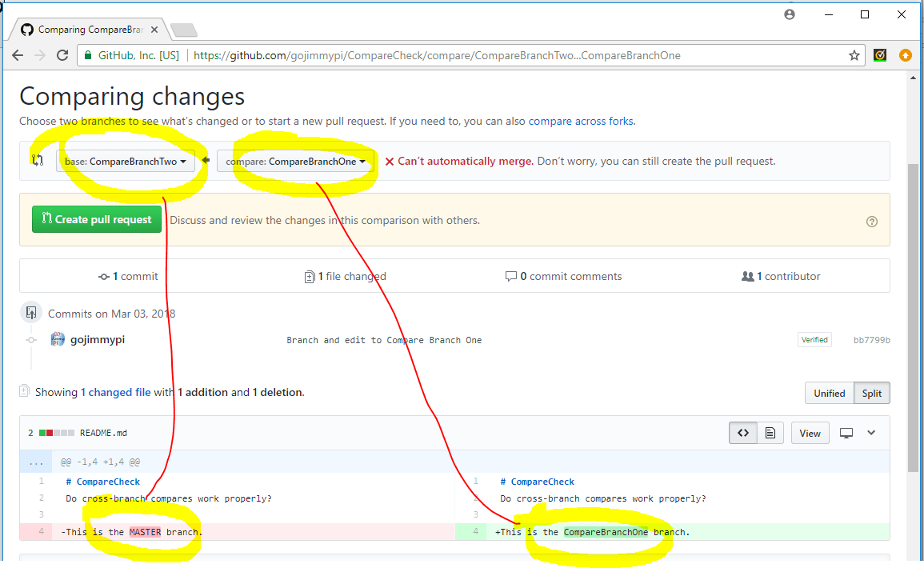Click the Create pull request button
Screen dimensions: 924x568
pyautogui.click(x=96, y=218)
